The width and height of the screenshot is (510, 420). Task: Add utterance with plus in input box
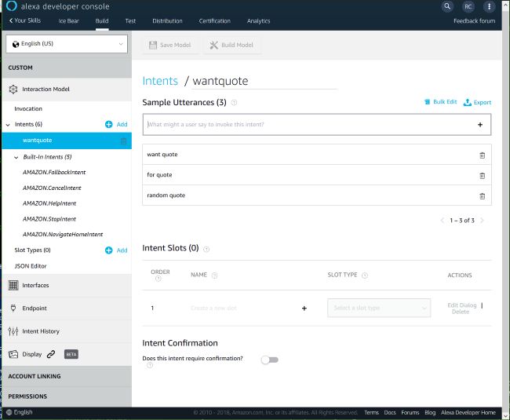coord(480,125)
